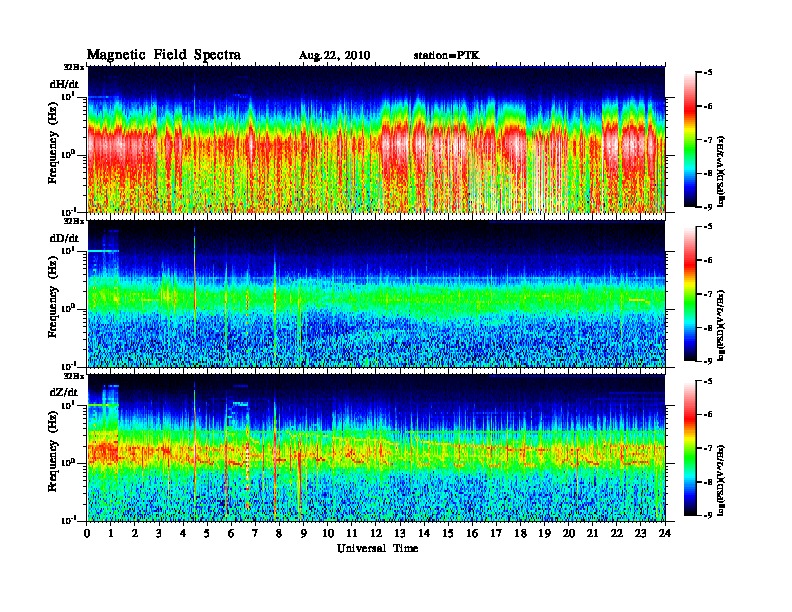
Task: Click the '24' tick on Universal Time axis
Action: [665, 534]
